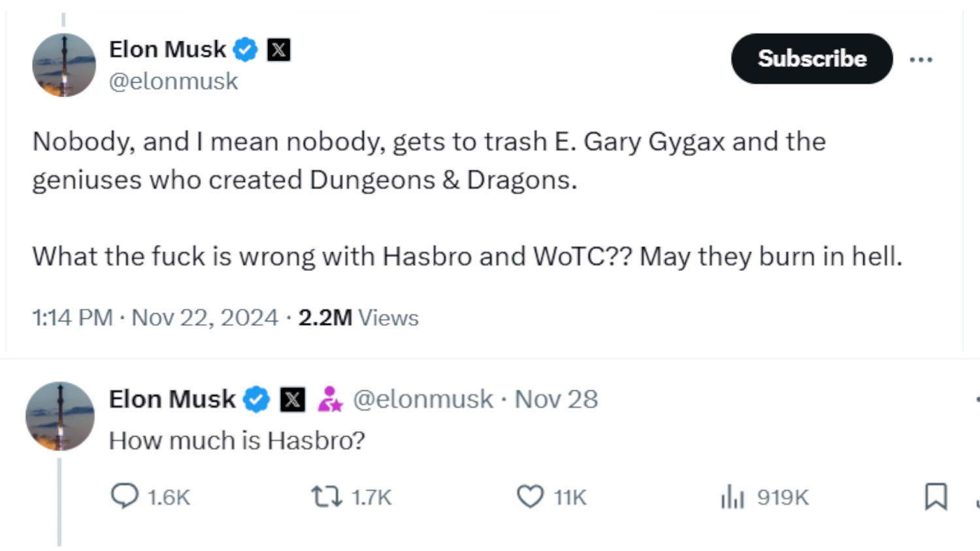Screen dimensions: 980x551
Task: Click the verified checkmark in the reply header
Action: click(x=256, y=399)
